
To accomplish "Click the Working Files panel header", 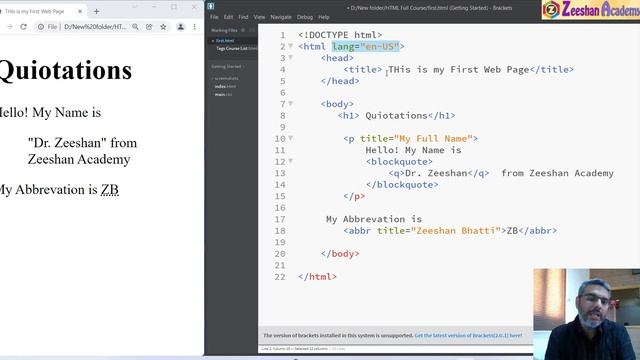I will point(224,30).
